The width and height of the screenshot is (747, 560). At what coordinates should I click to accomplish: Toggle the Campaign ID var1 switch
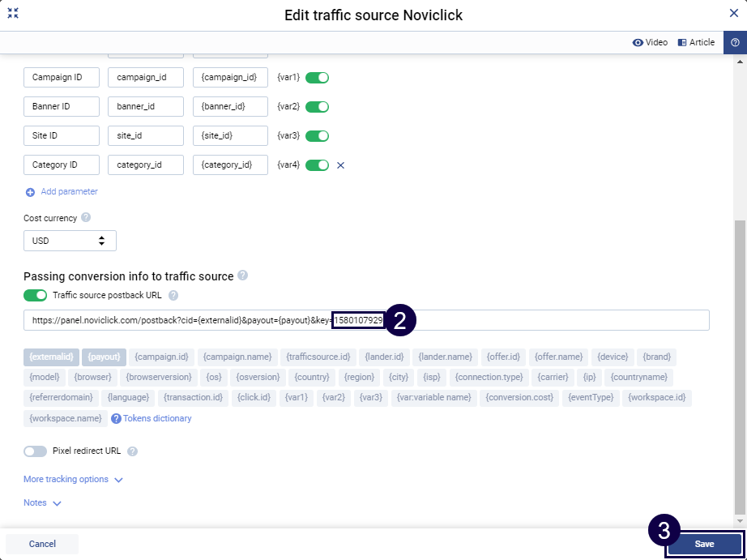tap(317, 78)
